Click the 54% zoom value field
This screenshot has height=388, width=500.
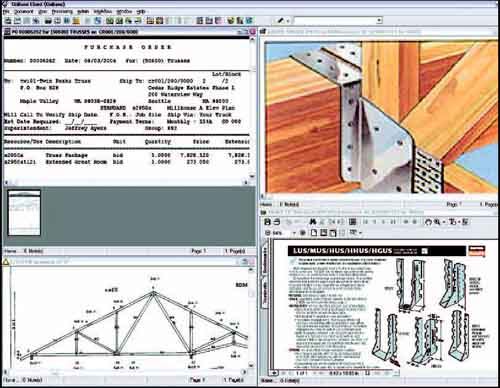(281, 233)
